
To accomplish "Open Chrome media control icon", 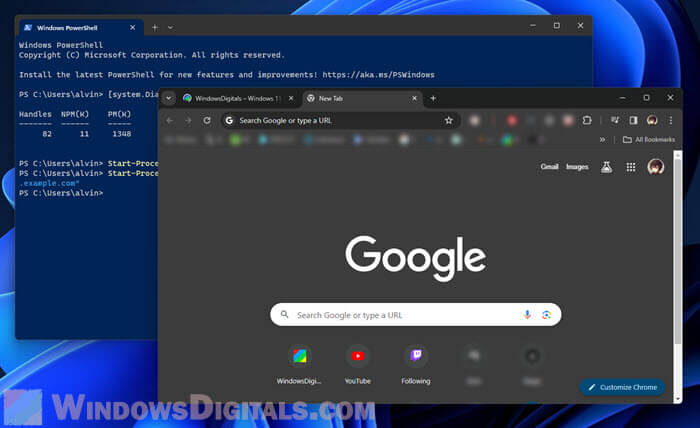I will coord(615,120).
